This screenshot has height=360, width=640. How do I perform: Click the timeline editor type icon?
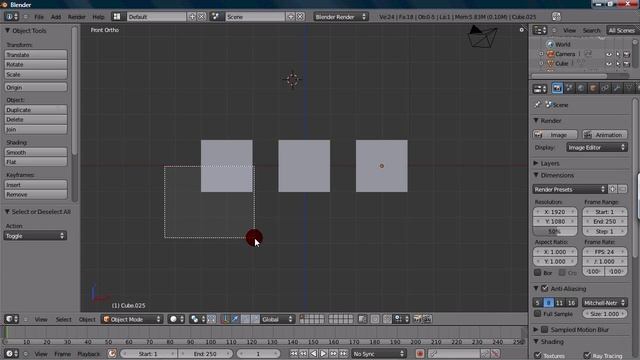tap(11, 353)
